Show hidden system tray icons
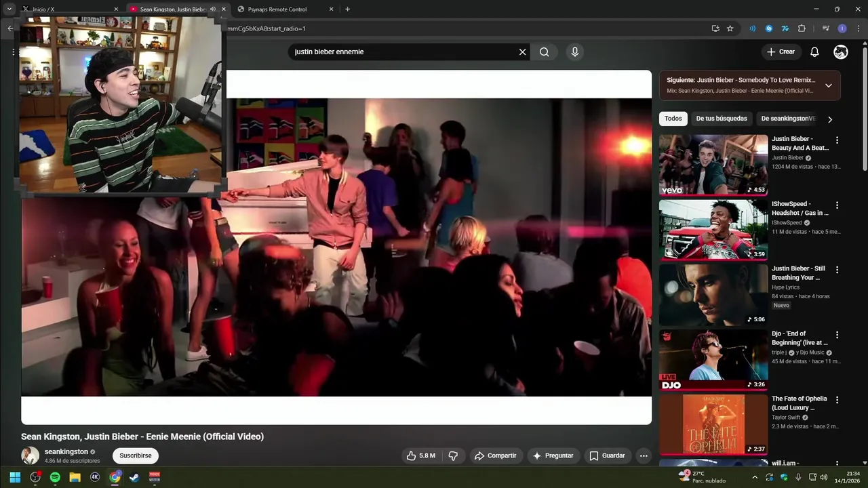The image size is (868, 488). coord(755,477)
